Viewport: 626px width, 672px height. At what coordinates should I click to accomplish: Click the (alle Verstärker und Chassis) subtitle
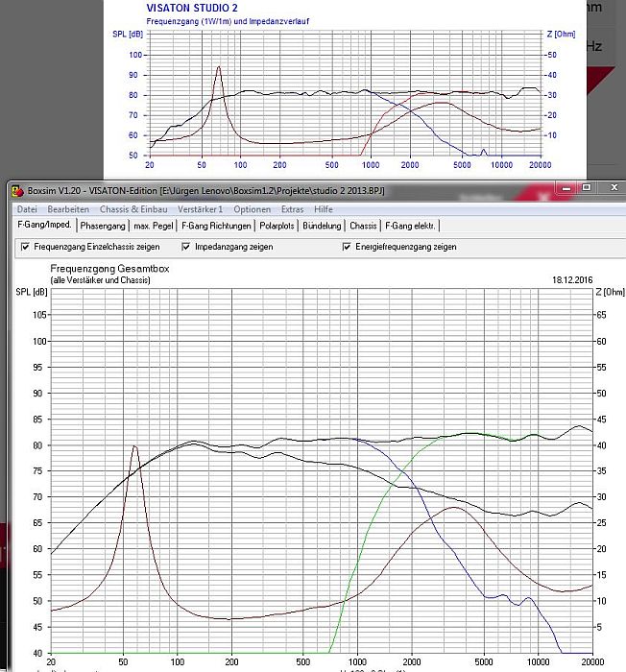pyautogui.click(x=100, y=280)
